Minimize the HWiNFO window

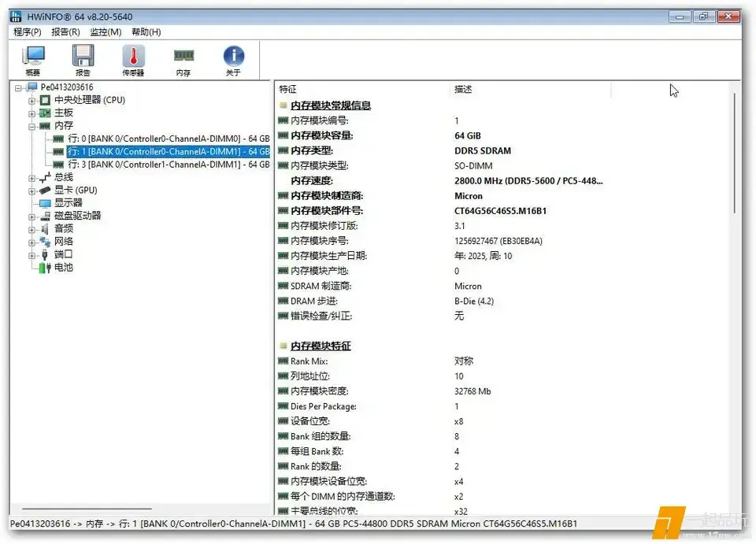(680, 17)
